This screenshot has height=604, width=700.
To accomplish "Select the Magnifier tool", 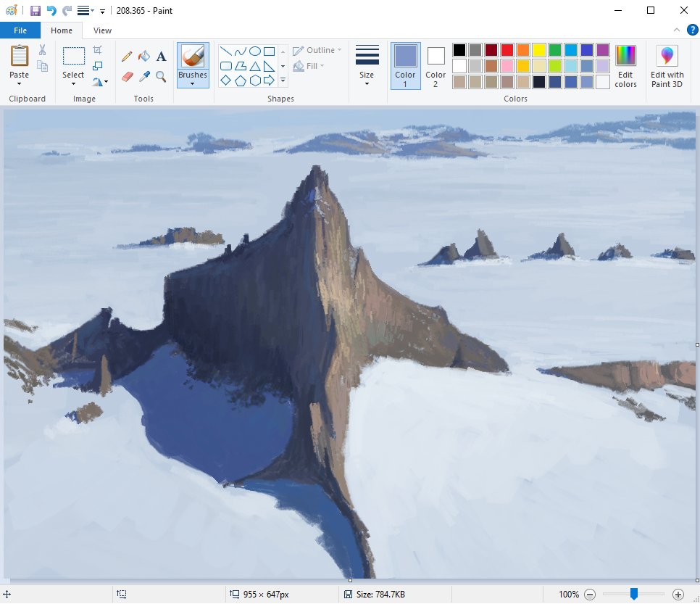I will tap(161, 77).
